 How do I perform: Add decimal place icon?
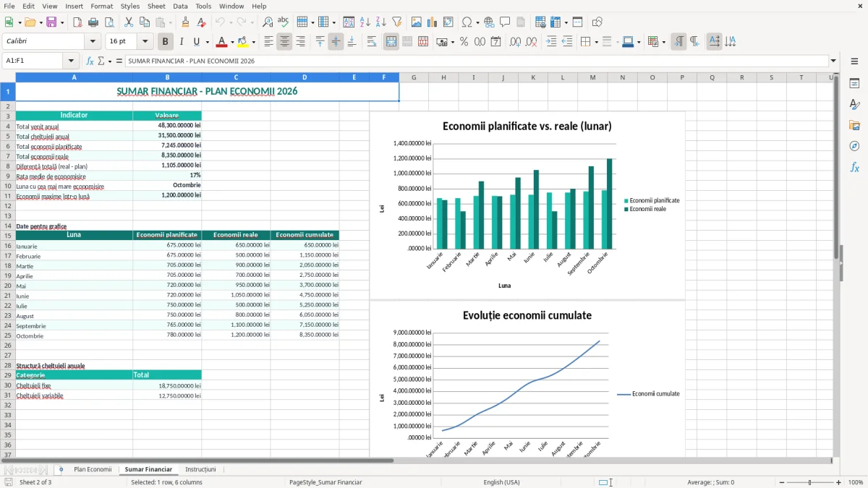(515, 42)
